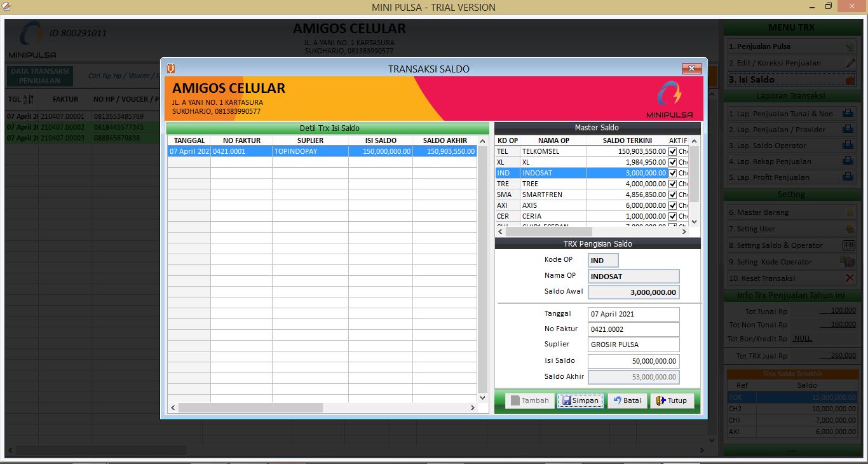Viewport: 868px width, 464px height.
Task: Click Master Saldo horizontal scrollbar left arrow
Action: point(501,232)
